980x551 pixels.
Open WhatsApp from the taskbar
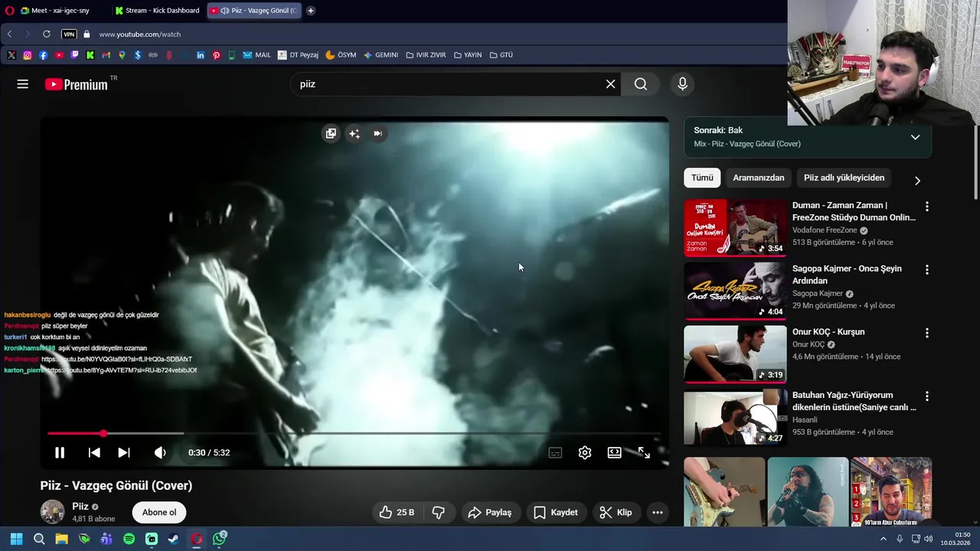(x=220, y=539)
